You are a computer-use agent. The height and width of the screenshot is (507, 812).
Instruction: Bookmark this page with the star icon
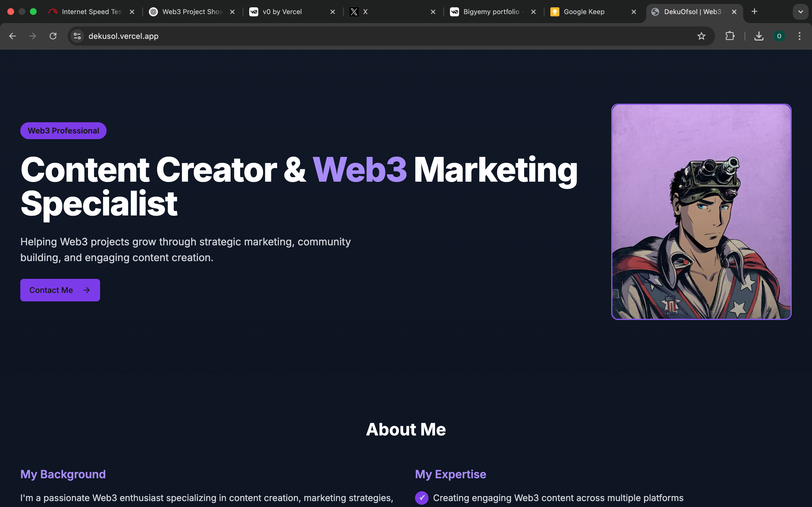(701, 36)
